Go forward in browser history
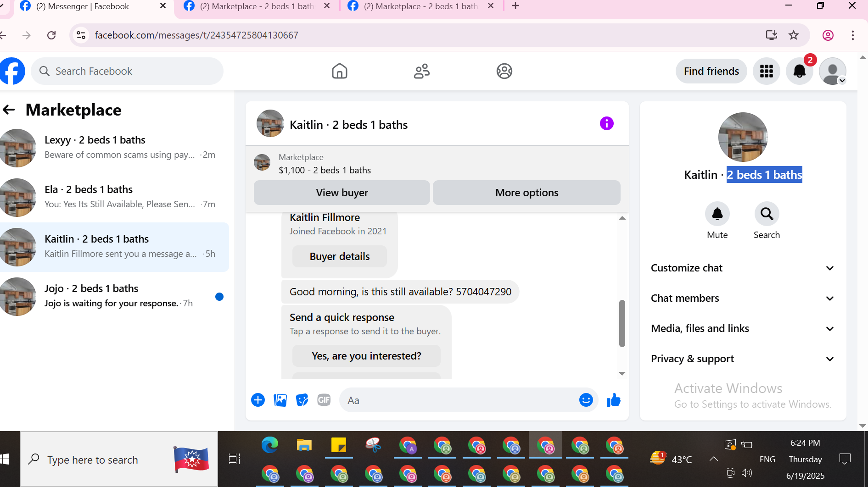This screenshot has width=868, height=487. [x=27, y=35]
